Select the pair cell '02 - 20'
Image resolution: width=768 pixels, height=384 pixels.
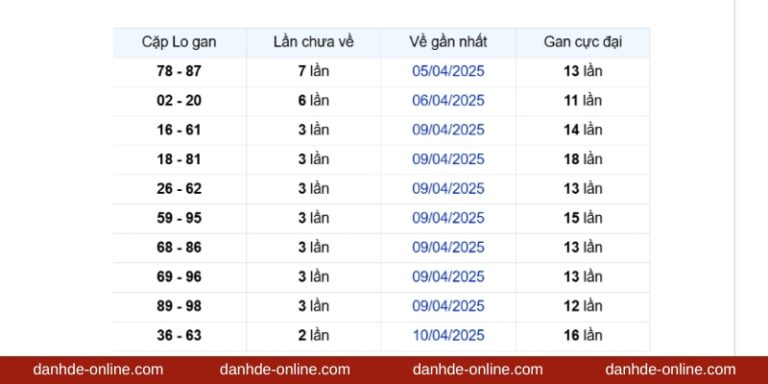(x=179, y=101)
